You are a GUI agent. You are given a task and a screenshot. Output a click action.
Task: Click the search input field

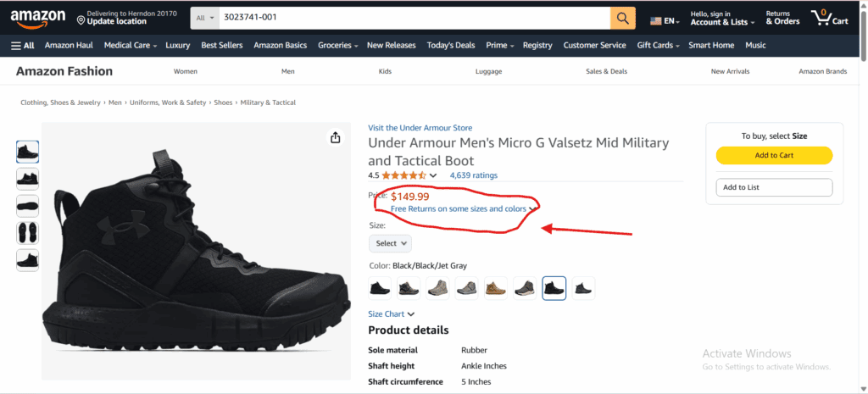click(x=413, y=18)
